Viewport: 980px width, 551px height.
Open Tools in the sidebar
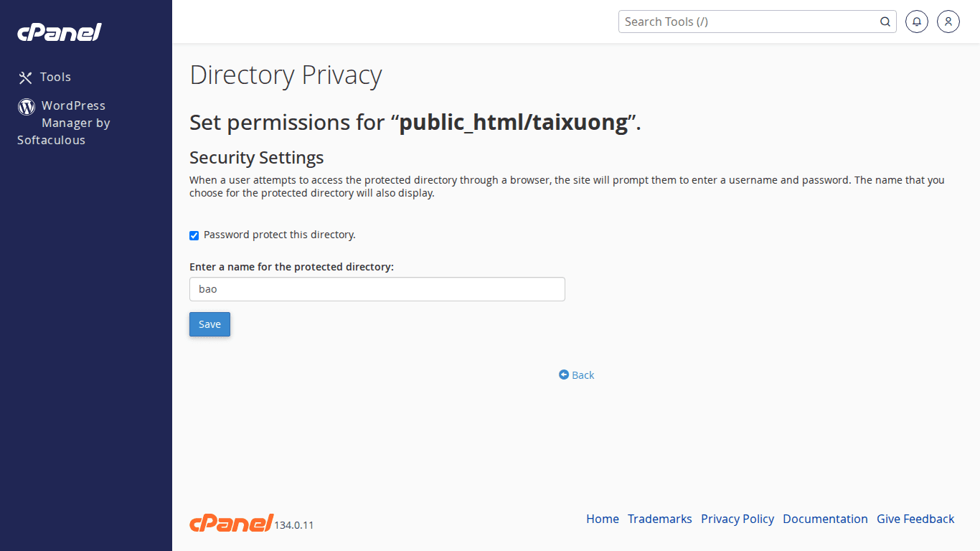55,77
